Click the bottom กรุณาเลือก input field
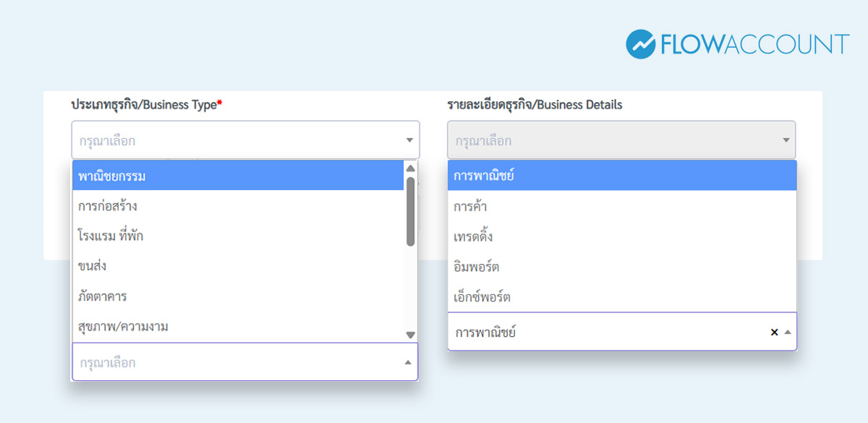Viewport: 868px width, 423px height. pyautogui.click(x=217, y=362)
